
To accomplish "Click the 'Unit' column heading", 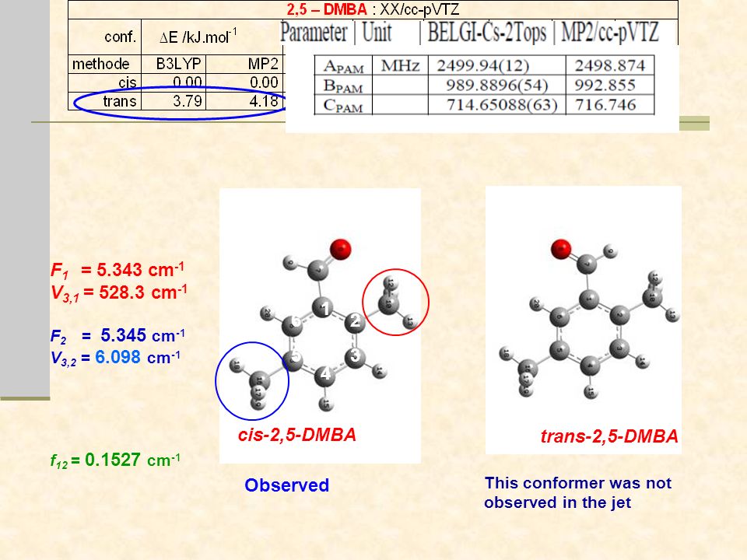I will (x=377, y=33).
